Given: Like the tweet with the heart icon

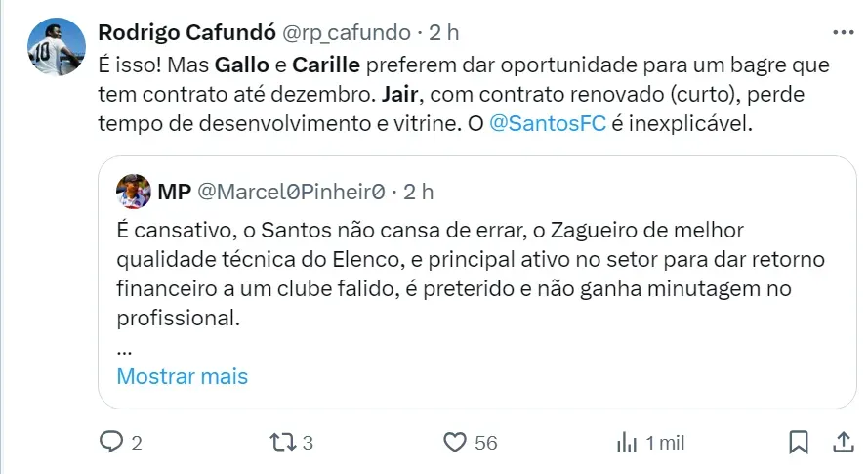Looking at the screenshot, I should 454,443.
